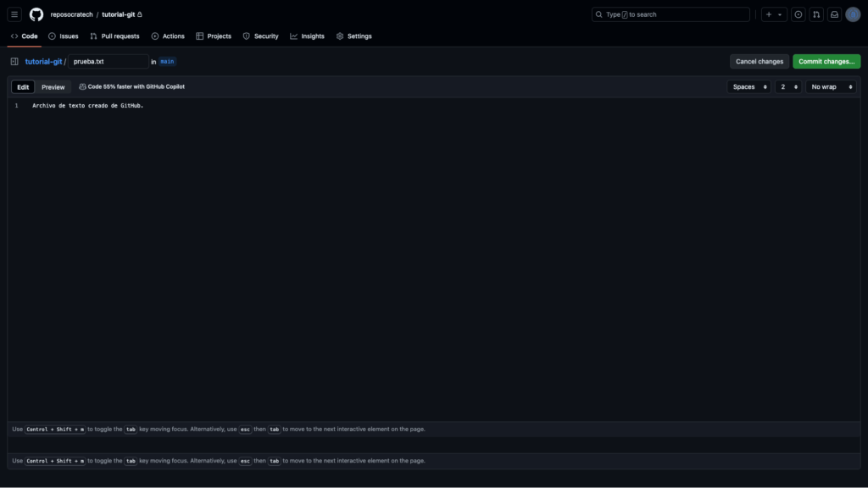This screenshot has width=868, height=488.
Task: Open the hamburger navigation menu
Action: point(14,14)
